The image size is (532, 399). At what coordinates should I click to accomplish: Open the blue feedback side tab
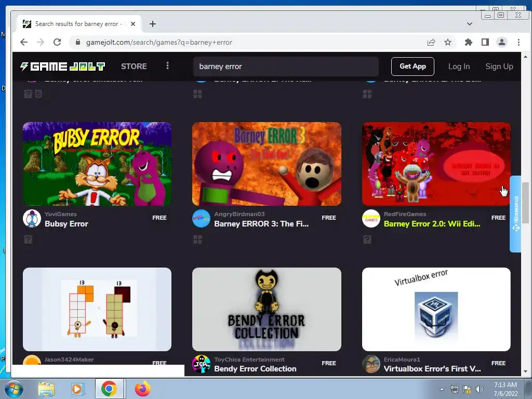pos(515,214)
